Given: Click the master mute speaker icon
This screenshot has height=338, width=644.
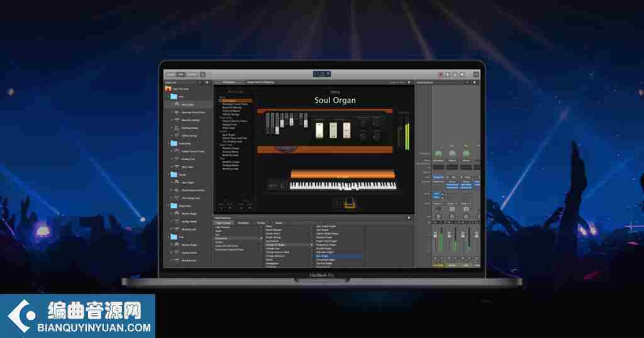Looking at the screenshot, I should [462, 75].
